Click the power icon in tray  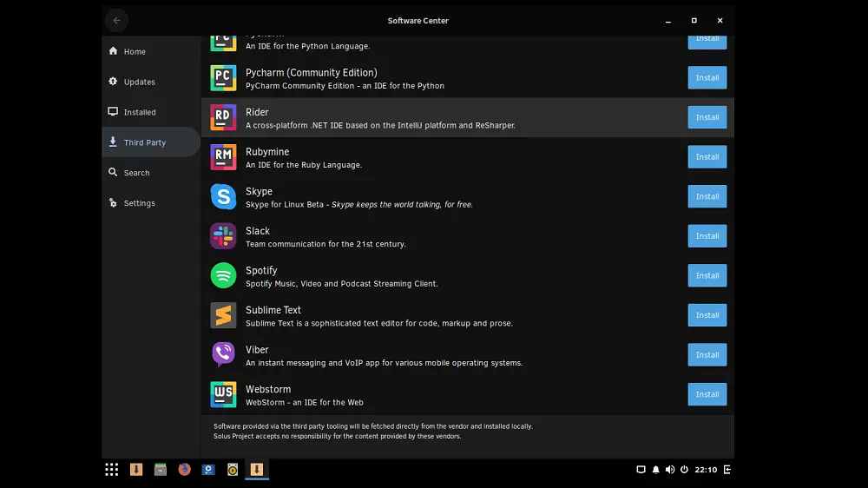[684, 470]
